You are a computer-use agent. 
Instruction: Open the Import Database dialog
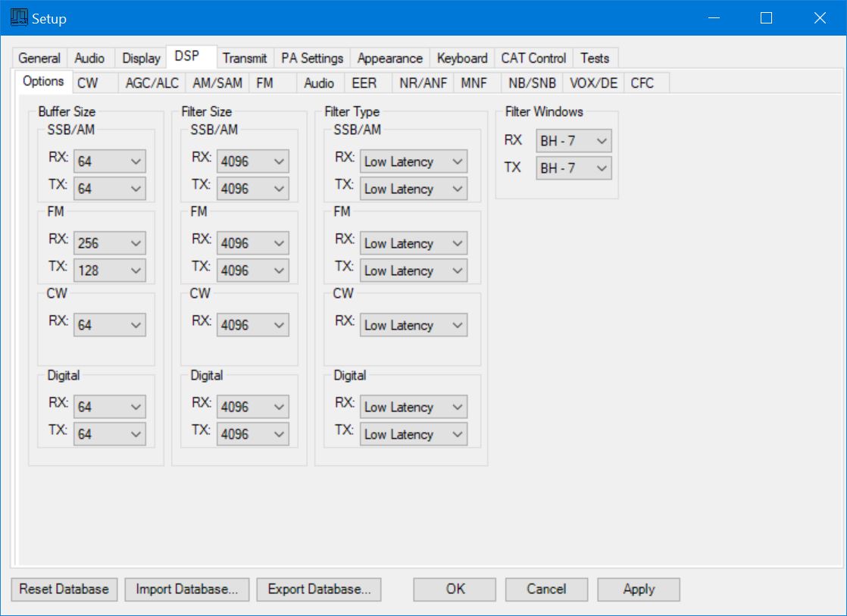tap(187, 589)
